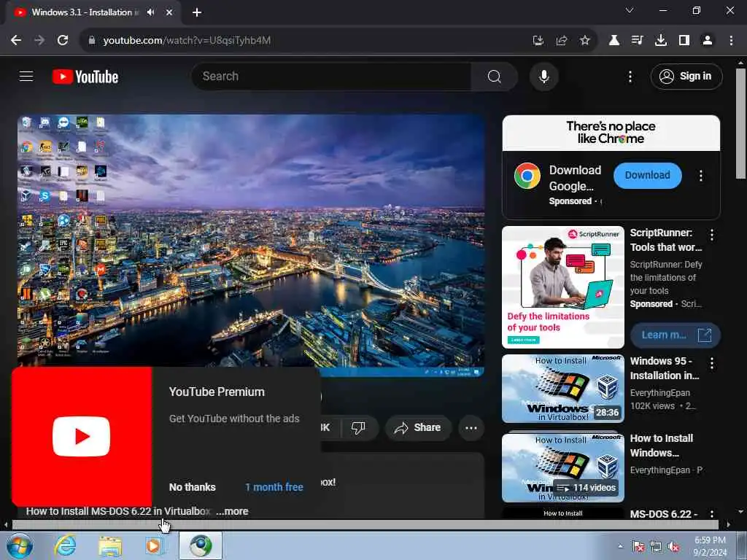
Task: Click the Chrome logo in the ad
Action: click(x=527, y=176)
